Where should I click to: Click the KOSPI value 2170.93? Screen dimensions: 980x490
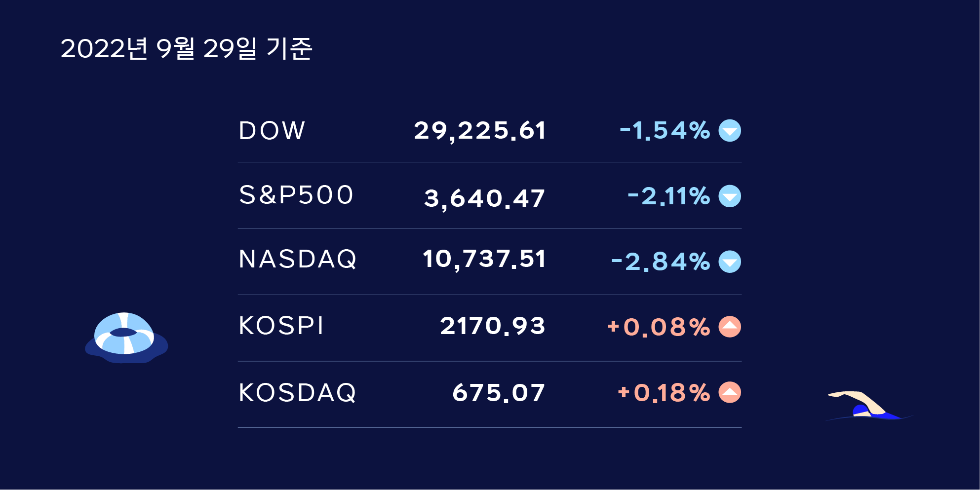[493, 326]
